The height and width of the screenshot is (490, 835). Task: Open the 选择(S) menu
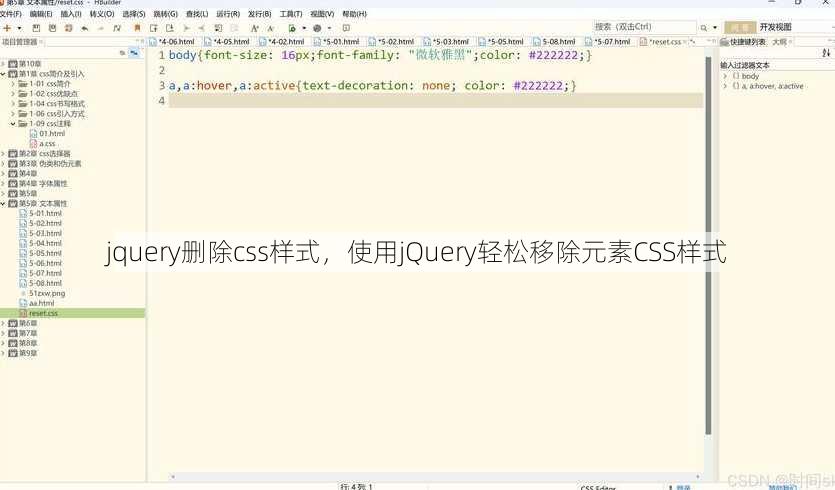[134, 14]
